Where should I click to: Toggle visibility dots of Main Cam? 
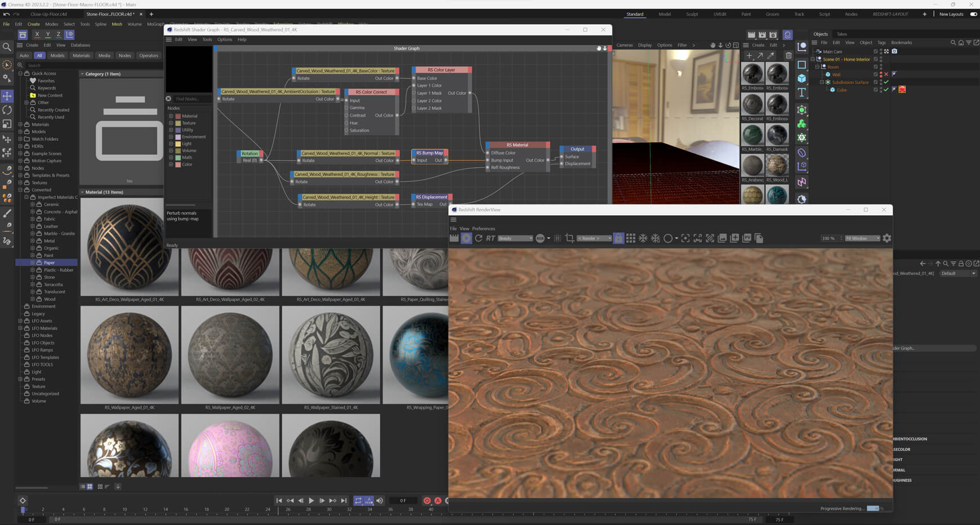pyautogui.click(x=881, y=51)
